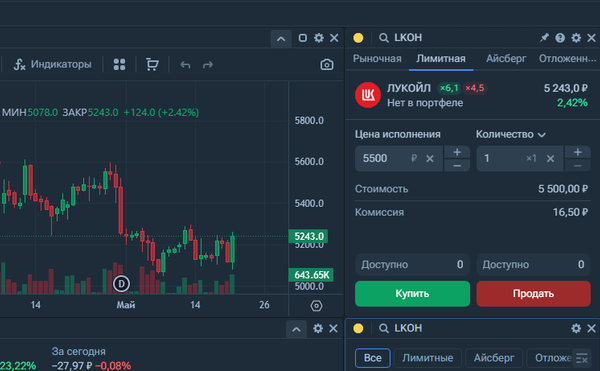Expand the Количество dropdown
Viewport: 600px width, 371px height.
pos(511,134)
